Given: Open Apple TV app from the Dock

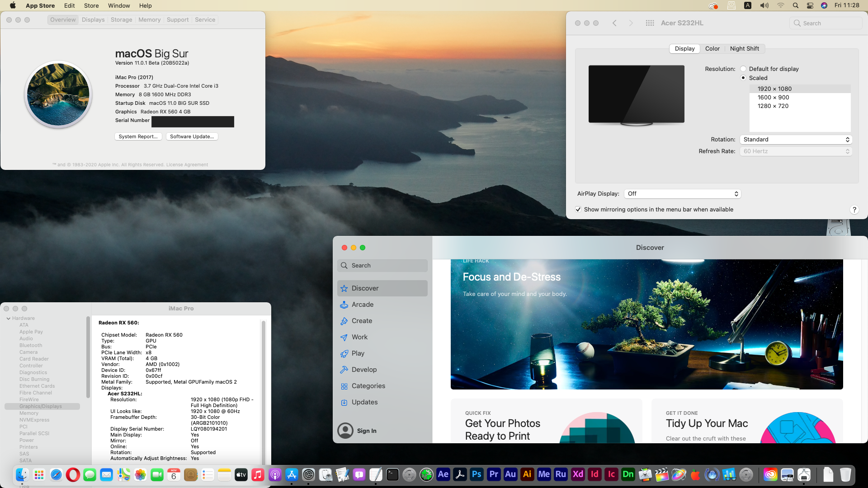Looking at the screenshot, I should coord(241,474).
